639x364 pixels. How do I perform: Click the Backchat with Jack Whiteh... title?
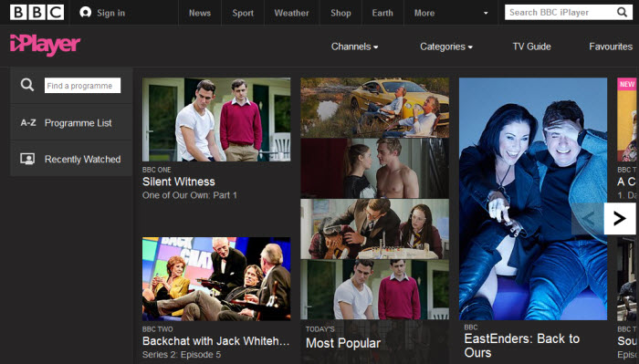(216, 341)
